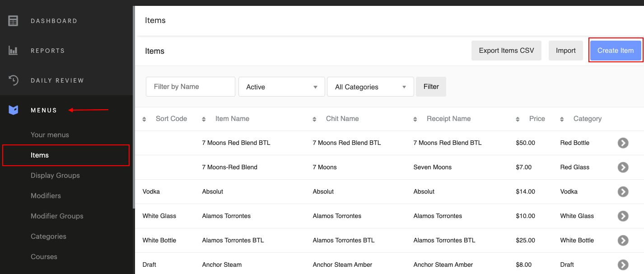
Task: Open the Active status dropdown
Action: 281,87
